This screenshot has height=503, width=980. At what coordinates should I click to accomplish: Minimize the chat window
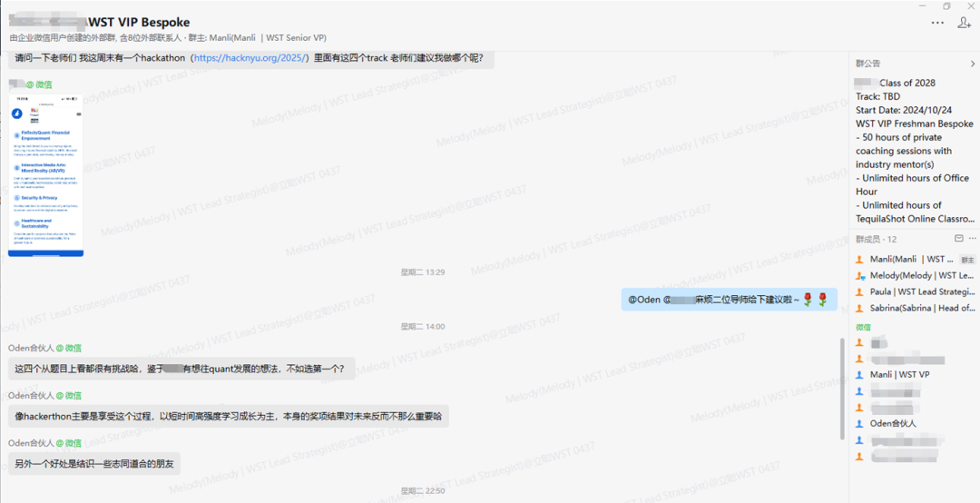coord(923,5)
